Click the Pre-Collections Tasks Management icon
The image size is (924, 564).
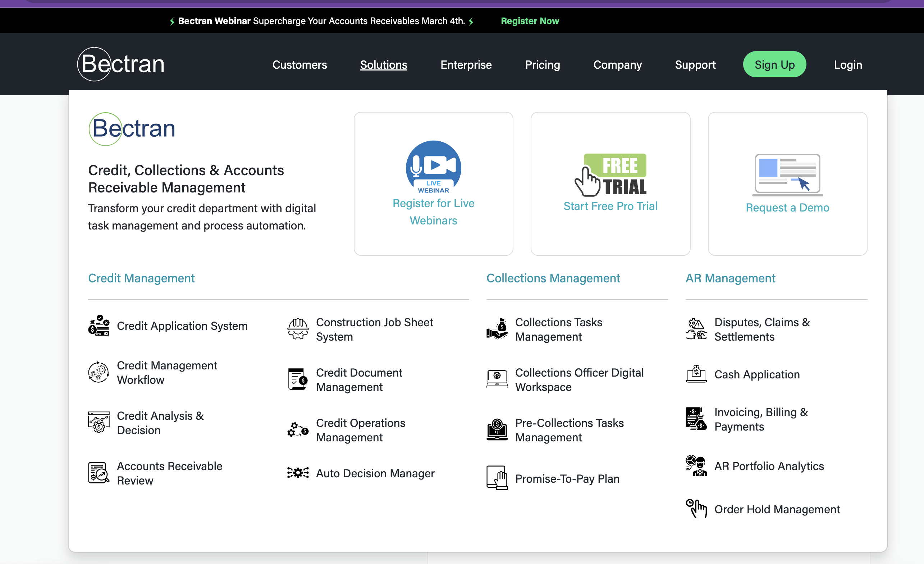click(497, 430)
